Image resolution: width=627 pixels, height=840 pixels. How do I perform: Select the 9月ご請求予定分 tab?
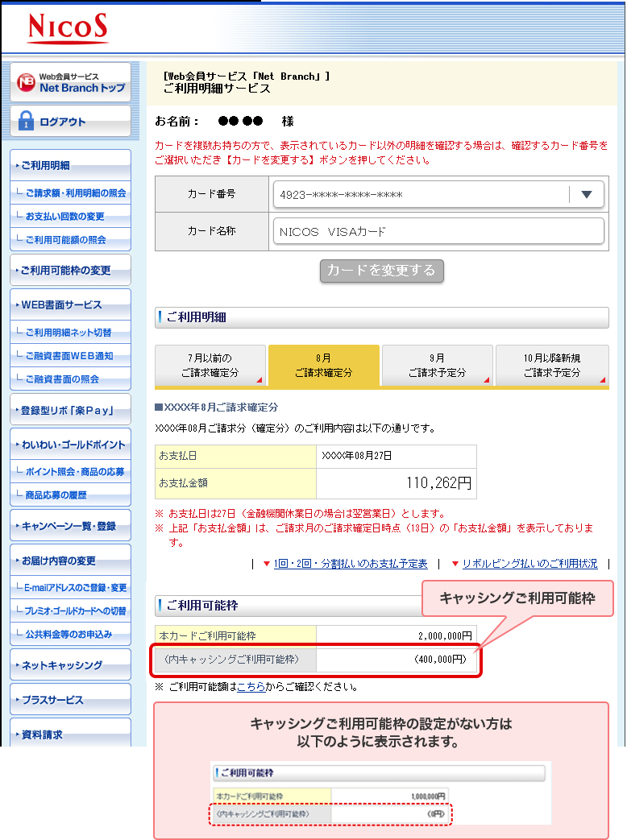coord(437,366)
